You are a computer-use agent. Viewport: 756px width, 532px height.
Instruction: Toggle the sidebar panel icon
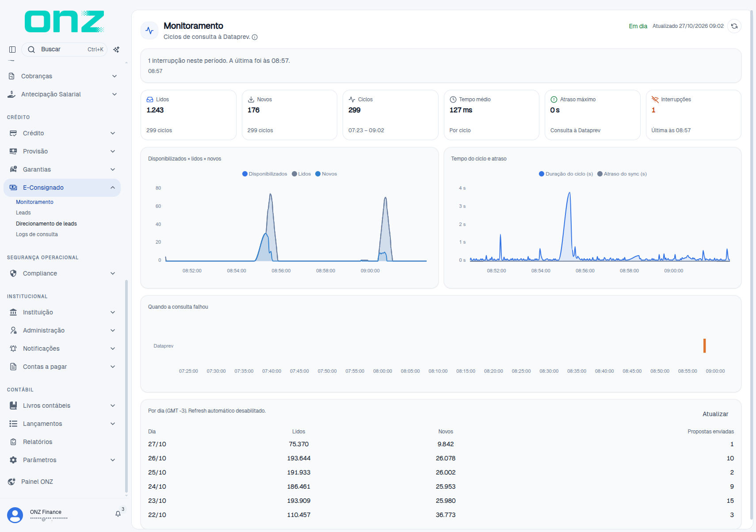tap(12, 50)
